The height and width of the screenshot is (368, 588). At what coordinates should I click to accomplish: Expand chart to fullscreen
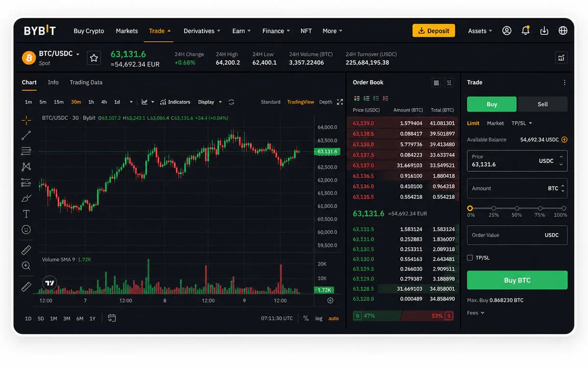tap(340, 102)
